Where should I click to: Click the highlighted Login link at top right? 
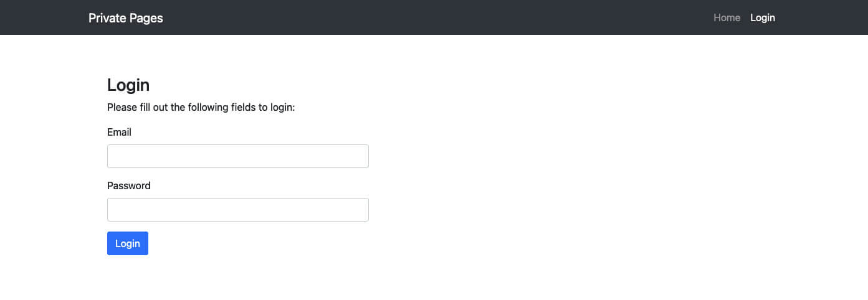[763, 17]
